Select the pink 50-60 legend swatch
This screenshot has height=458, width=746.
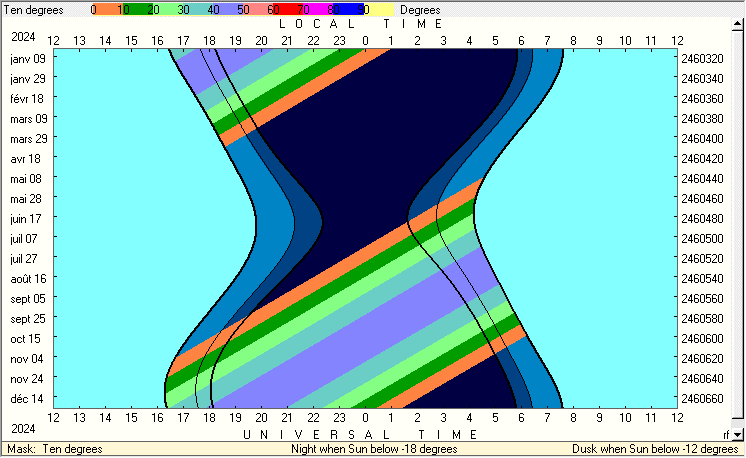tap(258, 10)
